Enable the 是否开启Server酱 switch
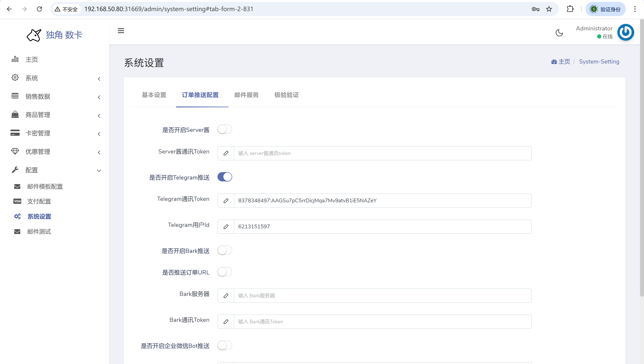The width and height of the screenshot is (644, 364). tap(225, 130)
